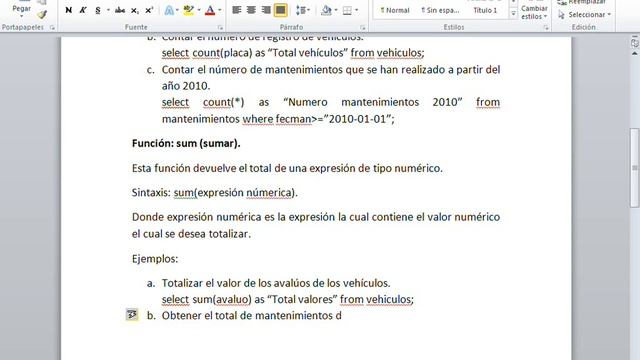Viewport: 640px width, 360px height.
Task: Underline text with the S button
Action: [x=98, y=10]
